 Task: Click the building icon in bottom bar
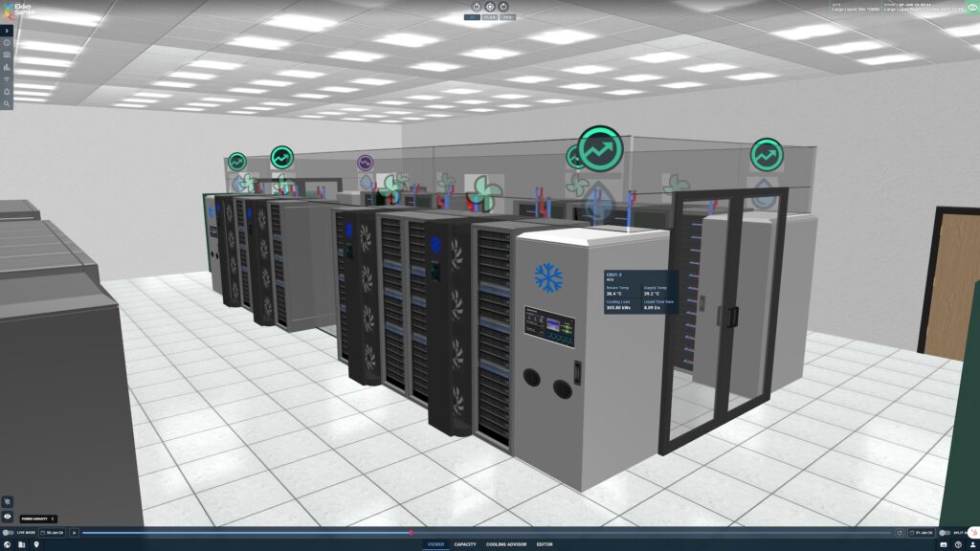[x=21, y=544]
